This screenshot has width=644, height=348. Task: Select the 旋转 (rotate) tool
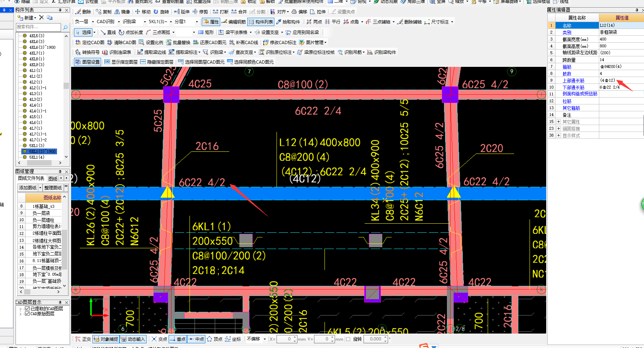click(x=161, y=12)
